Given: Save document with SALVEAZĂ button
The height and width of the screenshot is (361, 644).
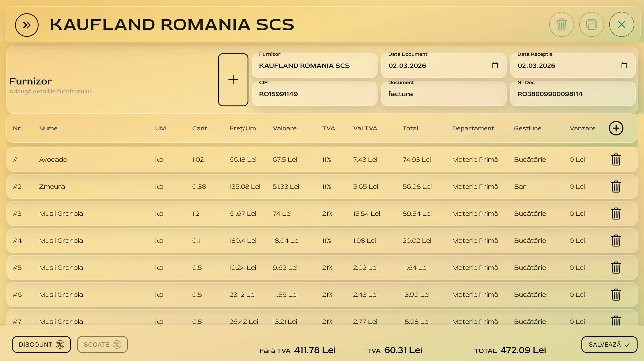Looking at the screenshot, I should point(609,344).
